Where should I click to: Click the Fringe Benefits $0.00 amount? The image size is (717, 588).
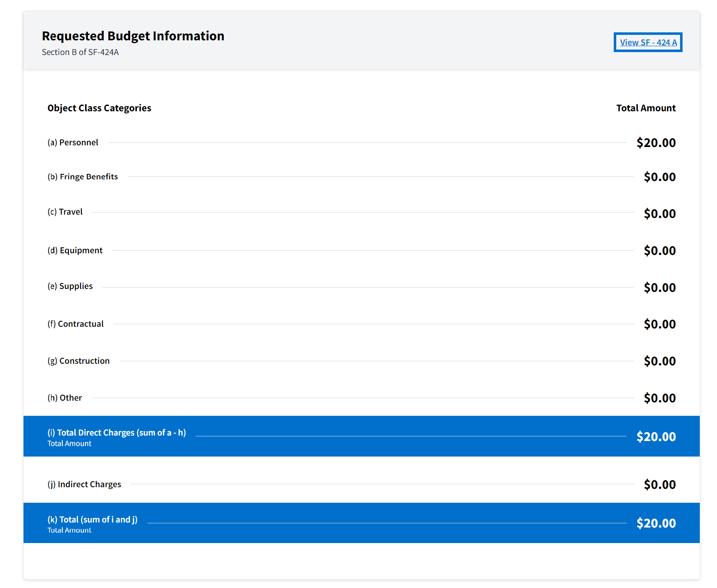(x=659, y=177)
